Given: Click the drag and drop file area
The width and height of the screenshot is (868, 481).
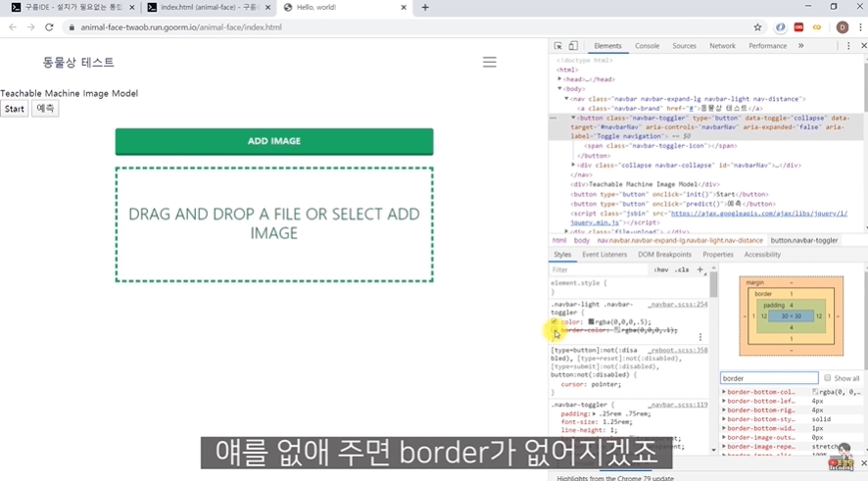Looking at the screenshot, I should click(274, 224).
